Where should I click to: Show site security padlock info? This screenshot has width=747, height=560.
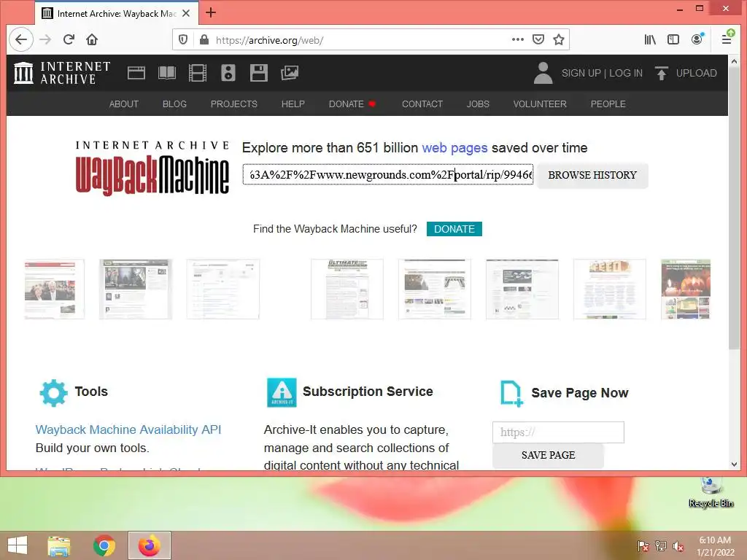[x=204, y=40]
